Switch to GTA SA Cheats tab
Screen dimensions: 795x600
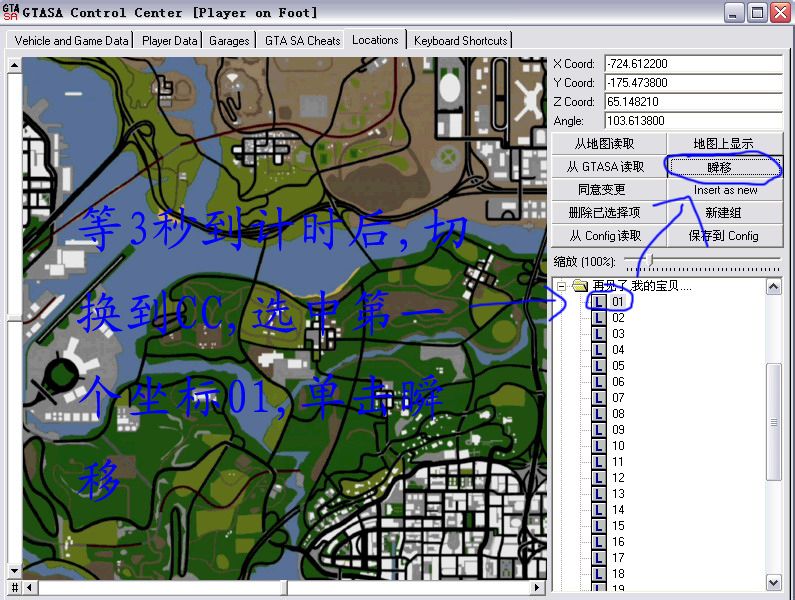(x=302, y=41)
